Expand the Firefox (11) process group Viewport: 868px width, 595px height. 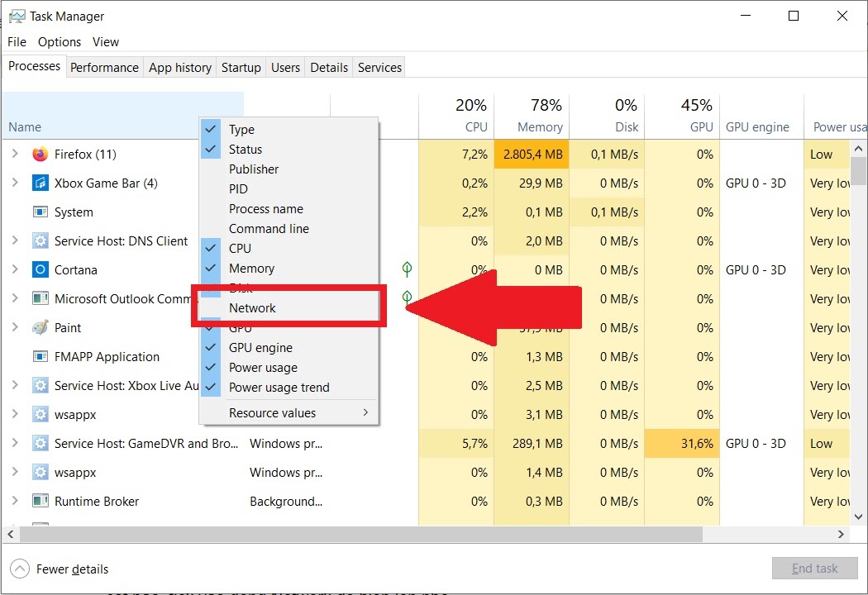(x=15, y=154)
